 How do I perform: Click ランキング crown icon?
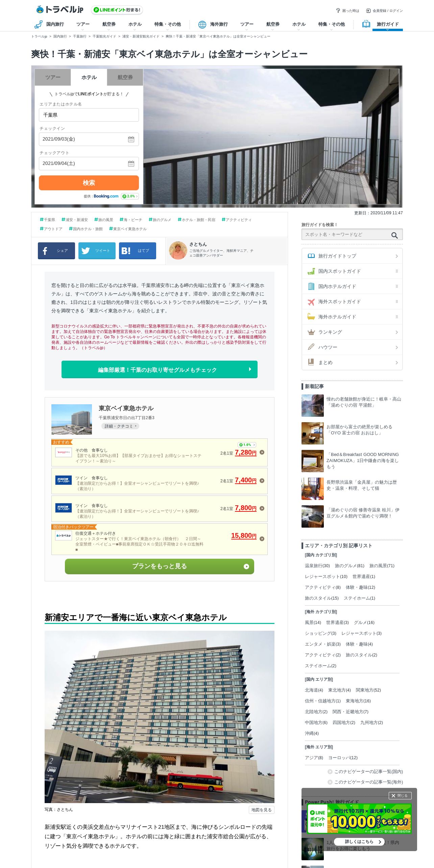(x=311, y=332)
